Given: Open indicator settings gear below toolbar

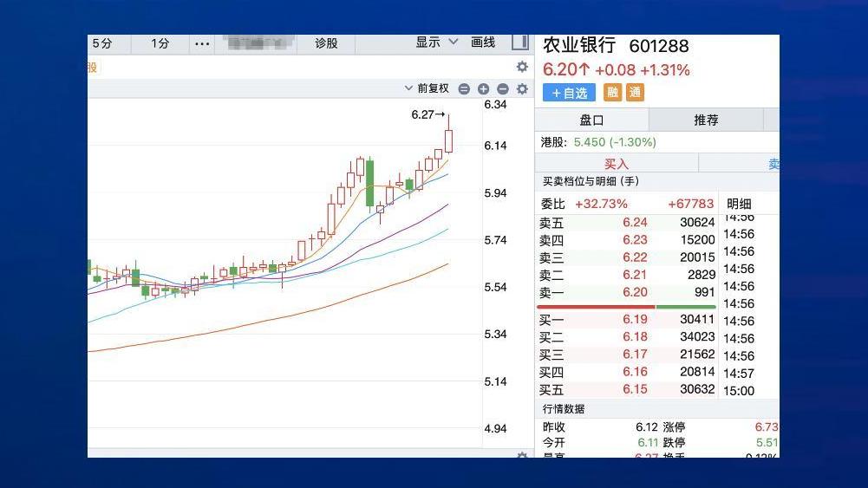Looking at the screenshot, I should (522, 67).
